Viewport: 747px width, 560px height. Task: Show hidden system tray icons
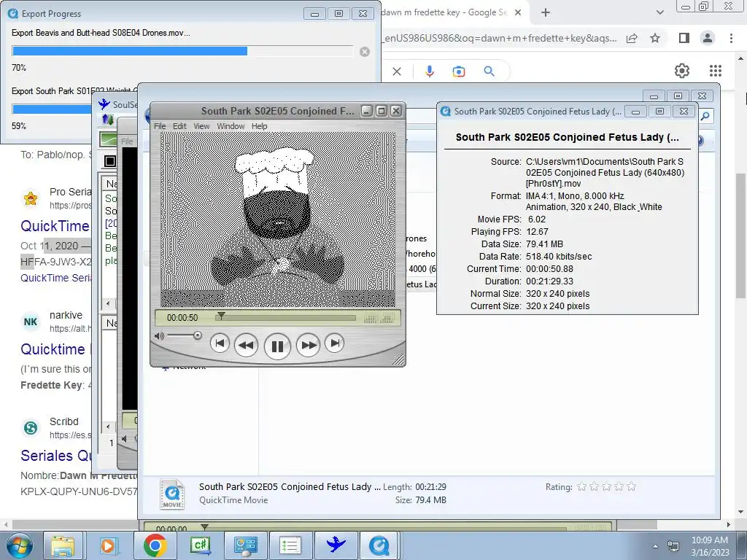pos(656,545)
